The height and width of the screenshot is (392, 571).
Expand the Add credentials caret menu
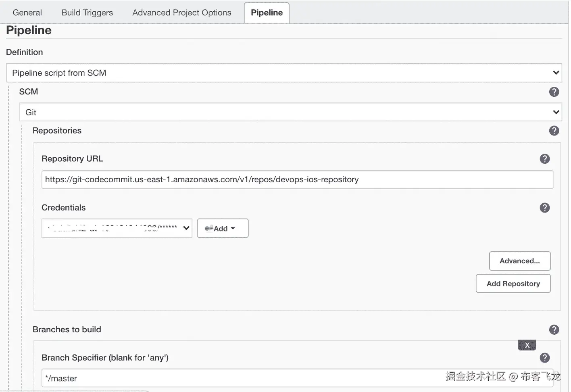point(233,228)
